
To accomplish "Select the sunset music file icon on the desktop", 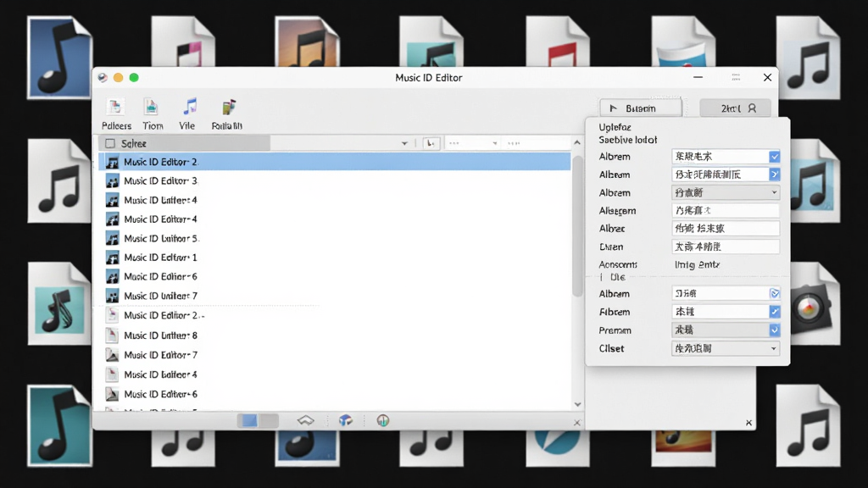I will pyautogui.click(x=307, y=42).
